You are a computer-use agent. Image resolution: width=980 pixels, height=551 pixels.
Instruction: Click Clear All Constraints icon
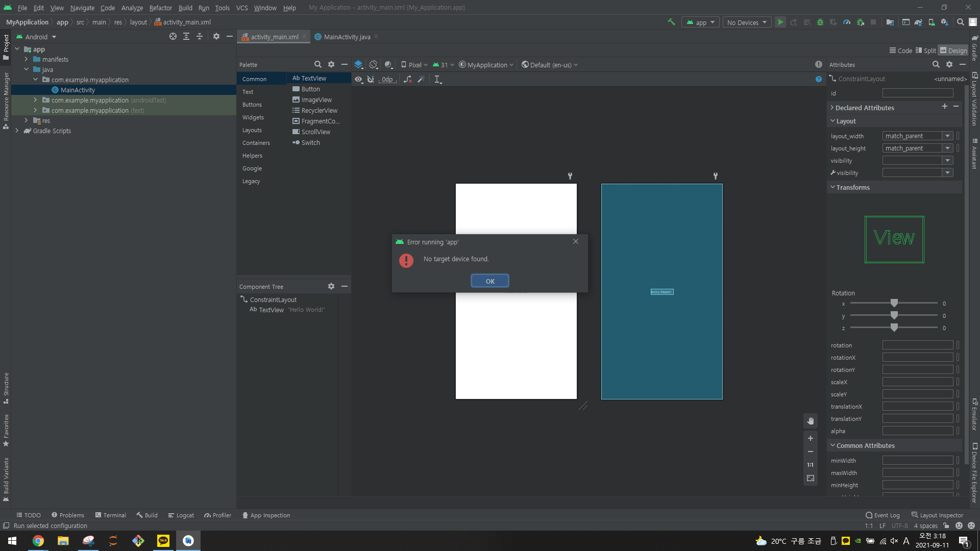pos(407,79)
